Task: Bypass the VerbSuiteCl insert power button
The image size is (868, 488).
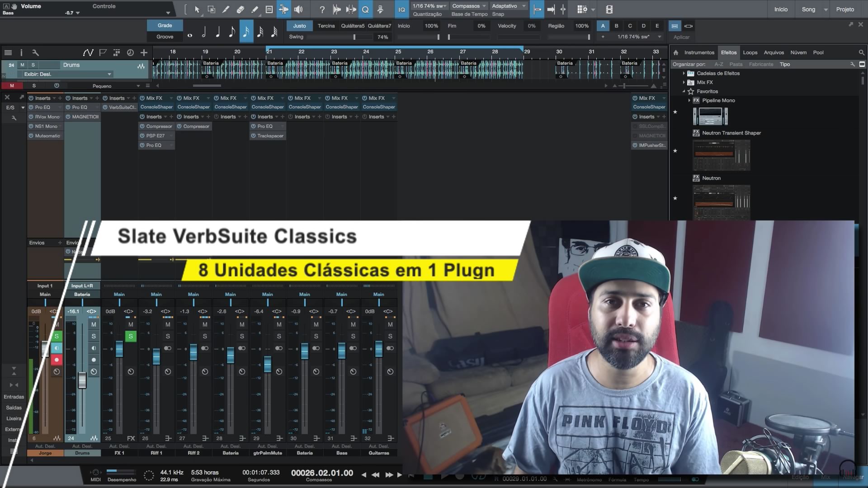Action: click(x=105, y=108)
